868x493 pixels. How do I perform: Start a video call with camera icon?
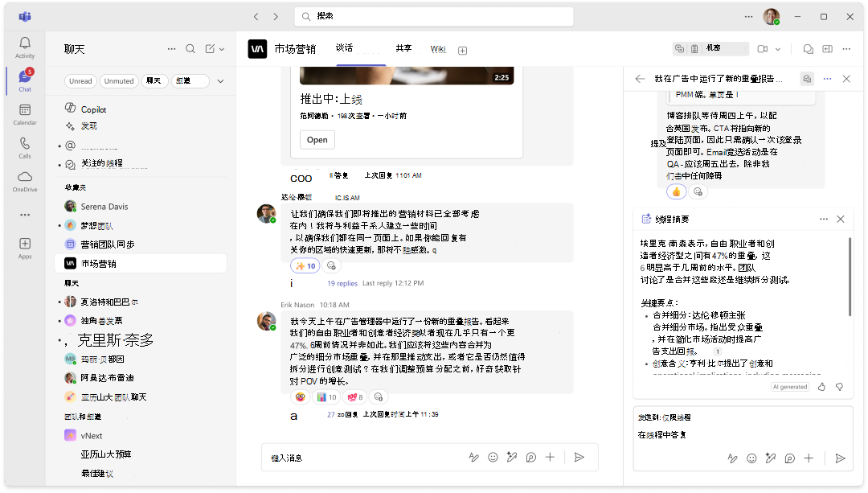tap(762, 49)
